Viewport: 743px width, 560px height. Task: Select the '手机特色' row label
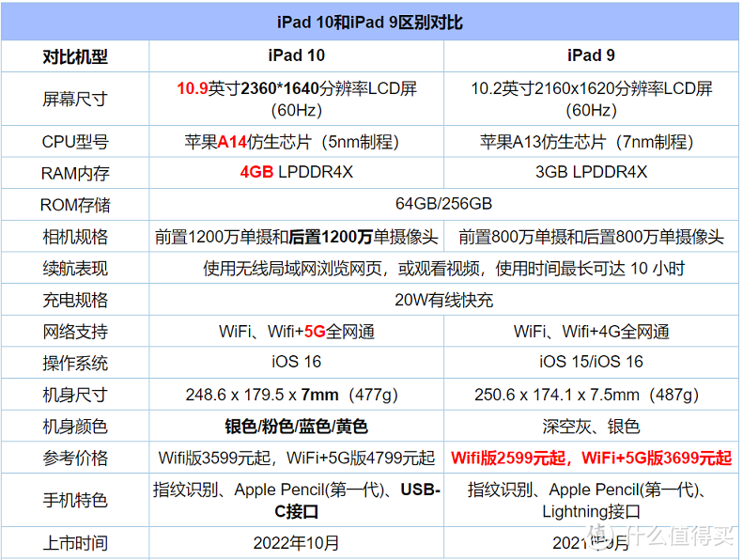tap(75, 500)
